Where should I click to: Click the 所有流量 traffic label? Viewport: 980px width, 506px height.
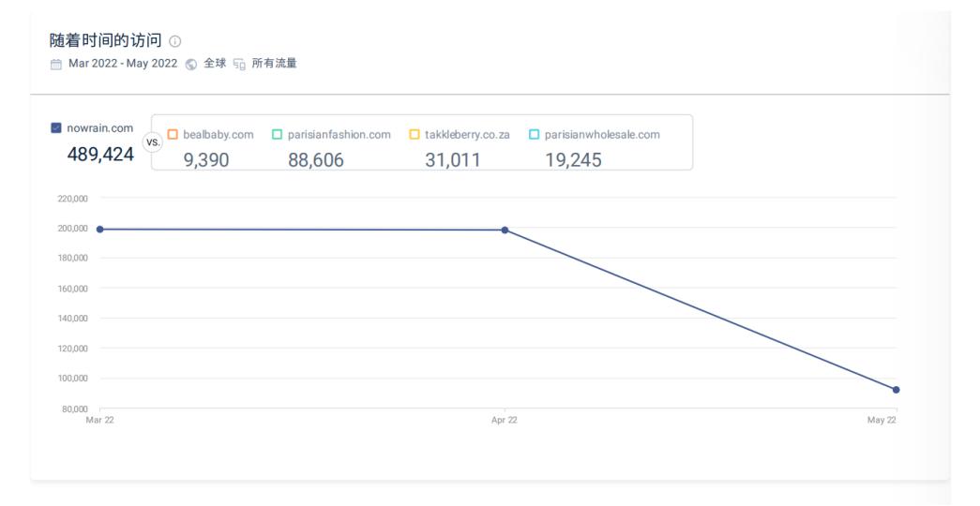click(275, 63)
